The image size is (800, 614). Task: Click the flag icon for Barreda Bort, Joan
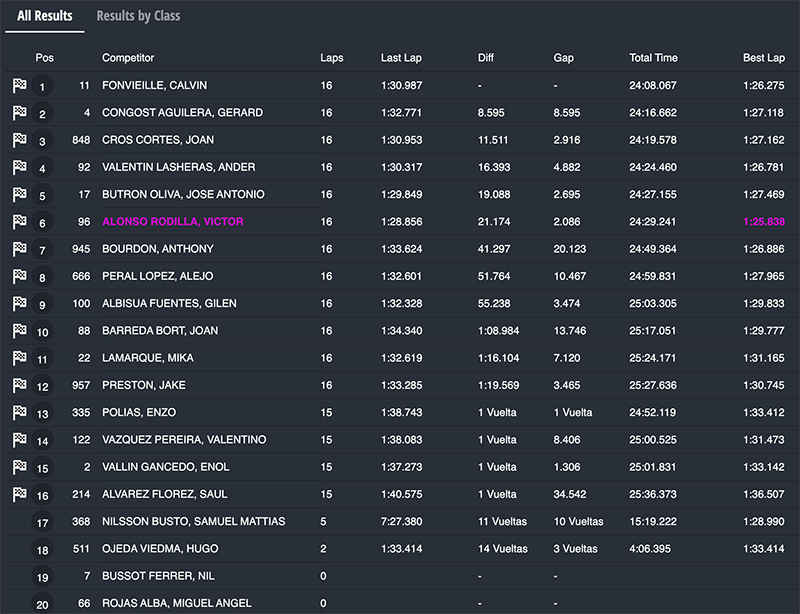(20, 331)
